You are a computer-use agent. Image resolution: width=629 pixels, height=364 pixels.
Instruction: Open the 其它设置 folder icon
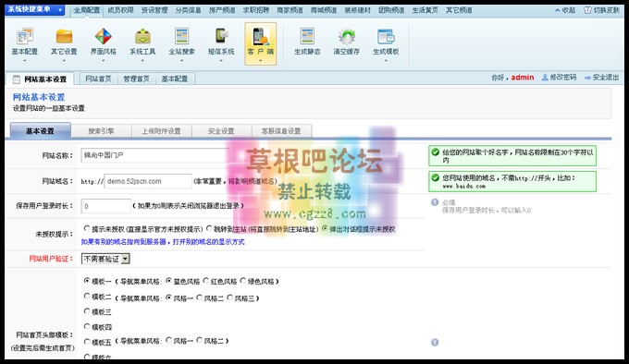click(x=64, y=36)
